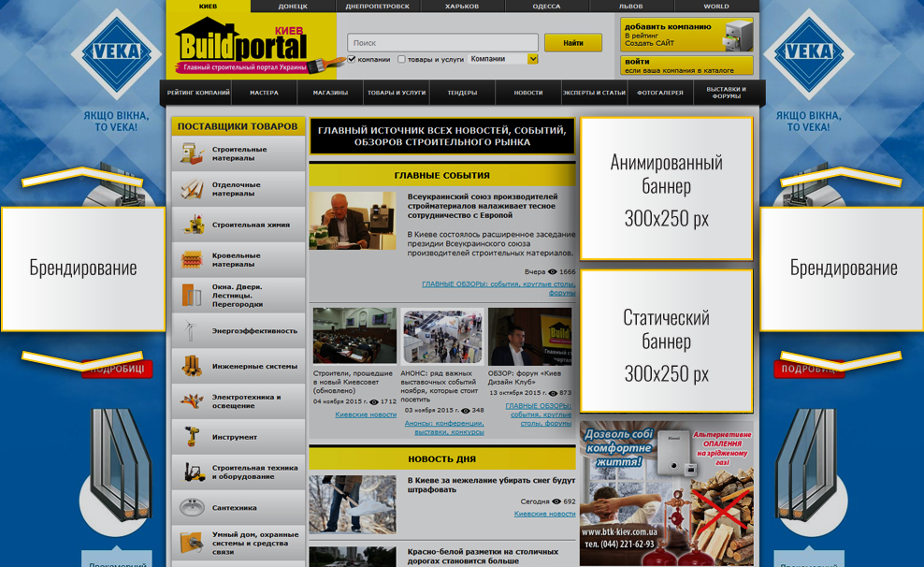
Task: Select Строительная техника forklift icon
Action: pos(194,472)
